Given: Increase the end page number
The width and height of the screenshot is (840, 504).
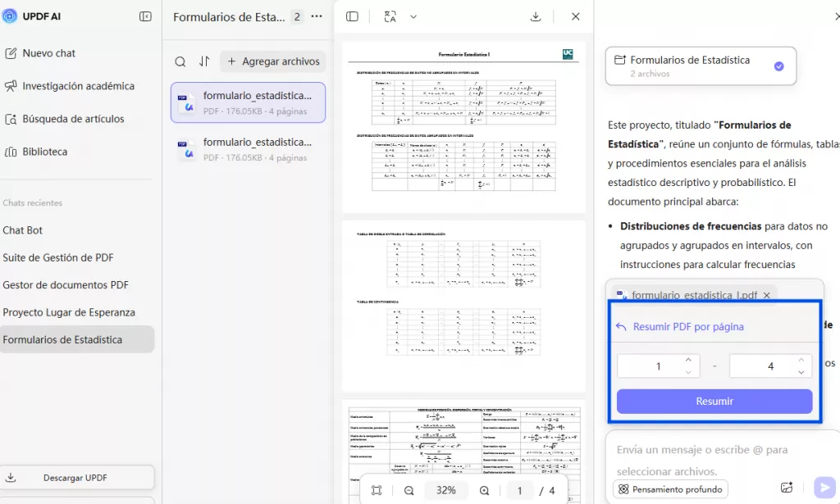Looking at the screenshot, I should click(x=801, y=360).
